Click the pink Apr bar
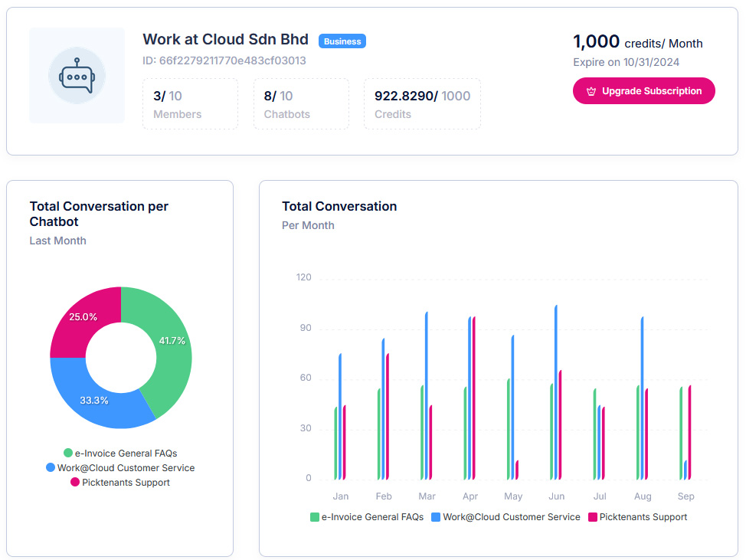This screenshot has height=560, width=746. (474, 398)
